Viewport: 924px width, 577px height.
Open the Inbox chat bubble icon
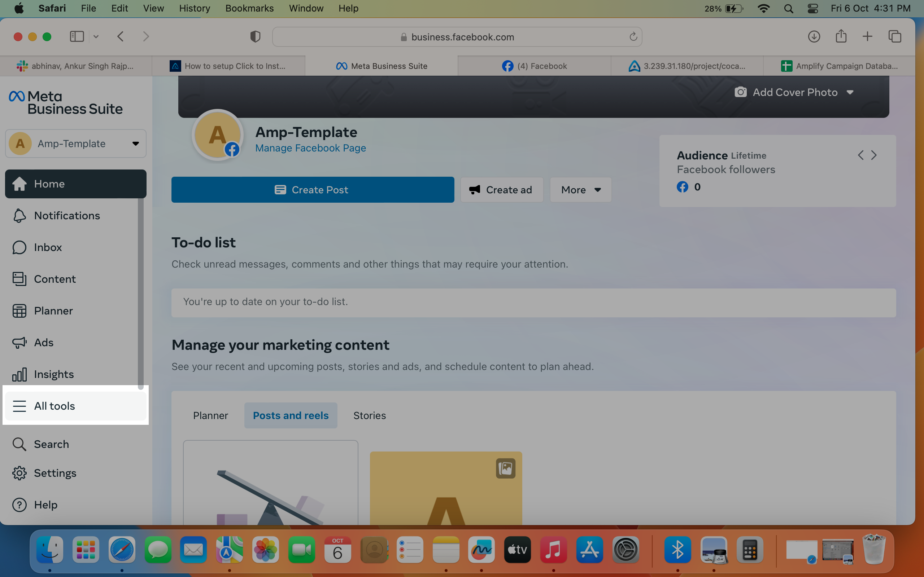click(x=19, y=247)
